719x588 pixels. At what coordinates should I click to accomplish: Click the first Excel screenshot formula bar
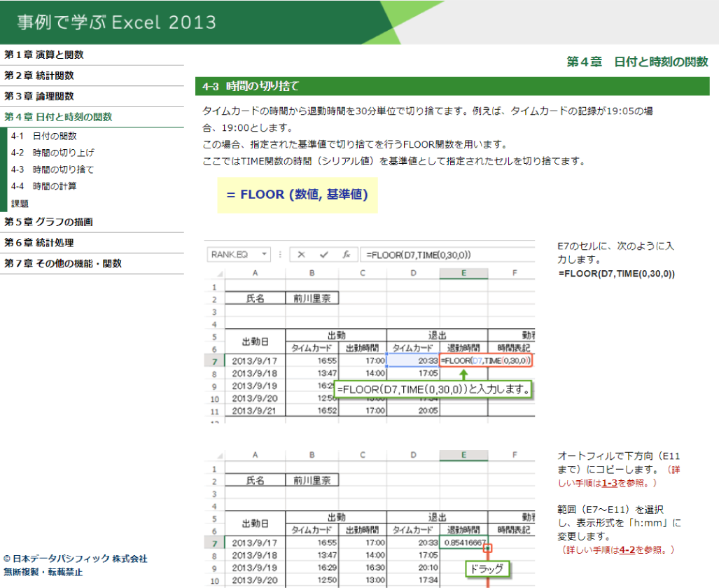click(447, 255)
